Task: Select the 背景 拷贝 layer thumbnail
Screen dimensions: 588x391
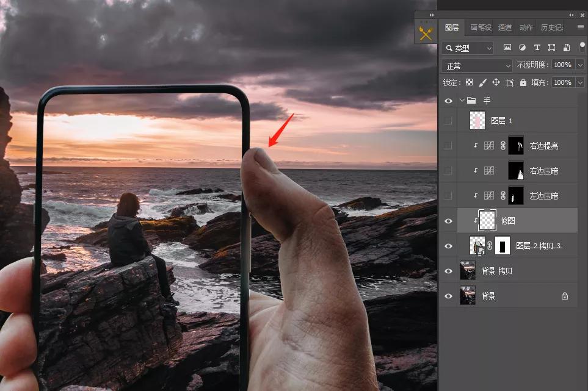Action: point(468,271)
